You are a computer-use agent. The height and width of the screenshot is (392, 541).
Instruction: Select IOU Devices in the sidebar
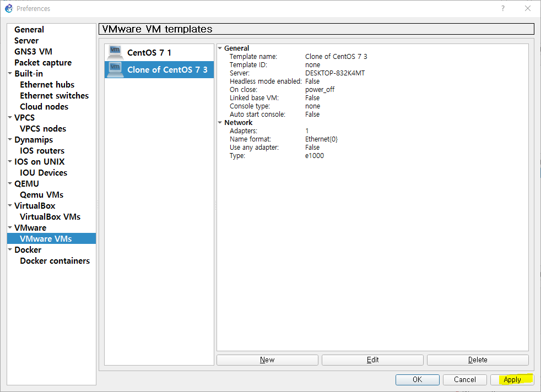pos(44,173)
